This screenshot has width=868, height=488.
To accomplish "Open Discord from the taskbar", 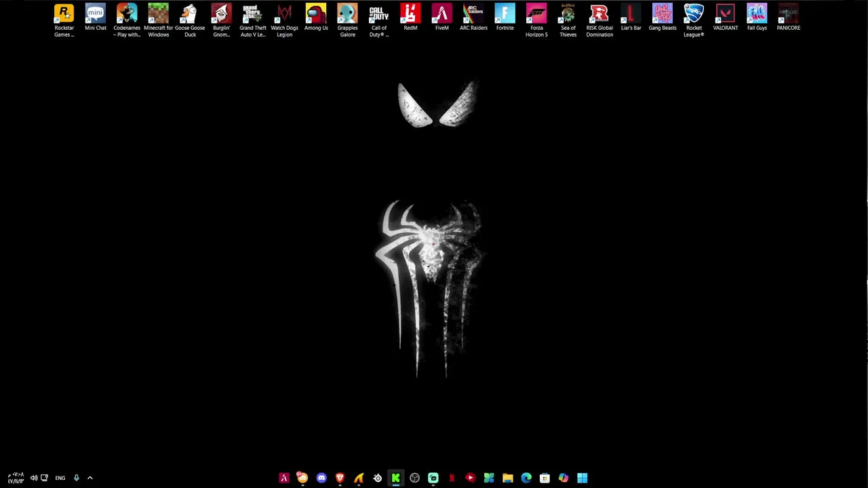I will point(321,478).
